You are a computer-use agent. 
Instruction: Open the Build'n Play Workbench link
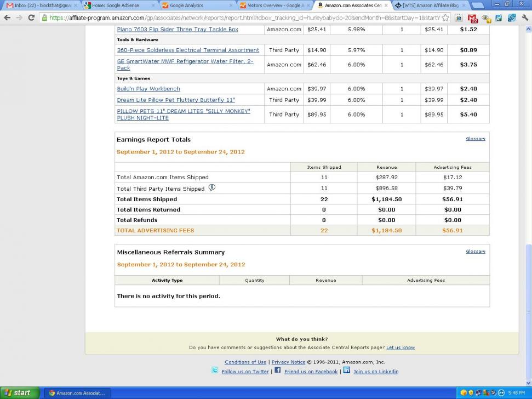pyautogui.click(x=148, y=89)
